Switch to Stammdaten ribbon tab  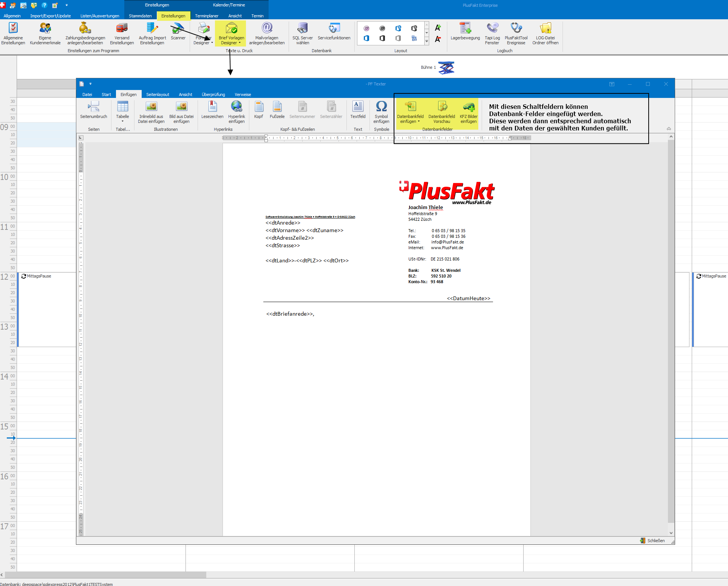click(x=140, y=16)
